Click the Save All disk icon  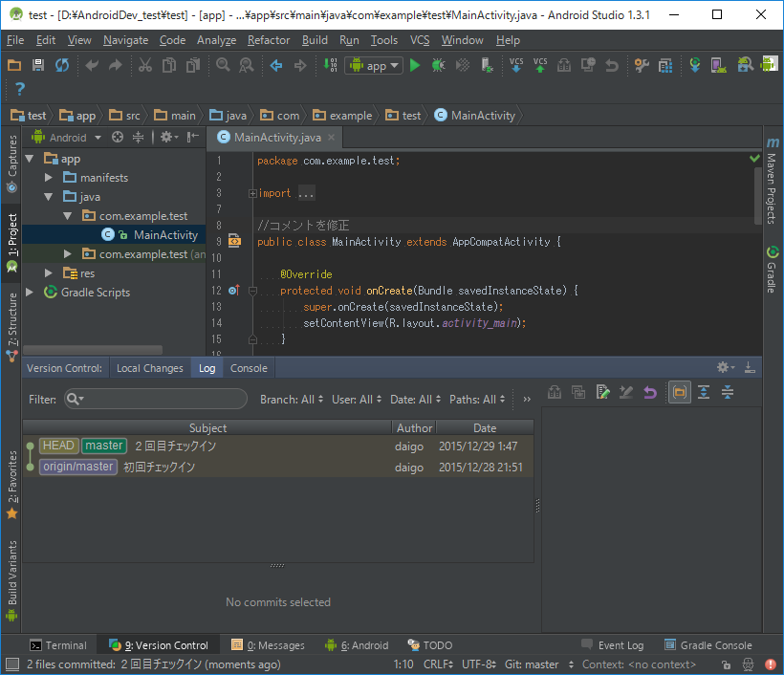38,65
